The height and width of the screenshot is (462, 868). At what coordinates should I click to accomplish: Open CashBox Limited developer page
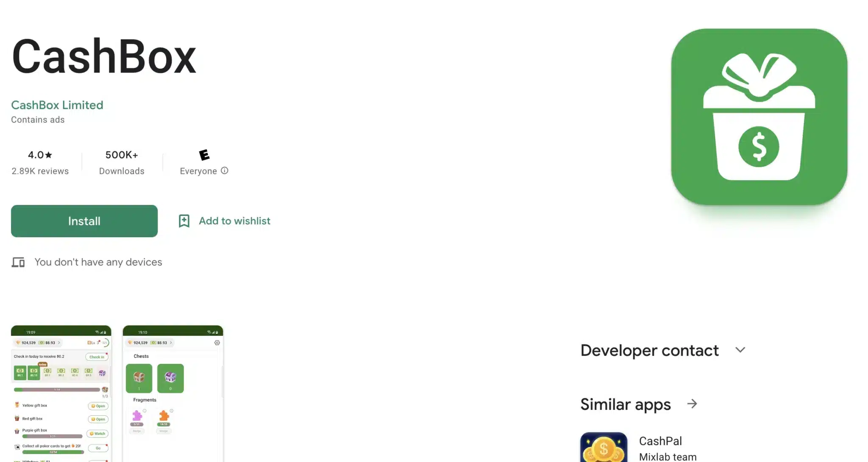click(57, 105)
